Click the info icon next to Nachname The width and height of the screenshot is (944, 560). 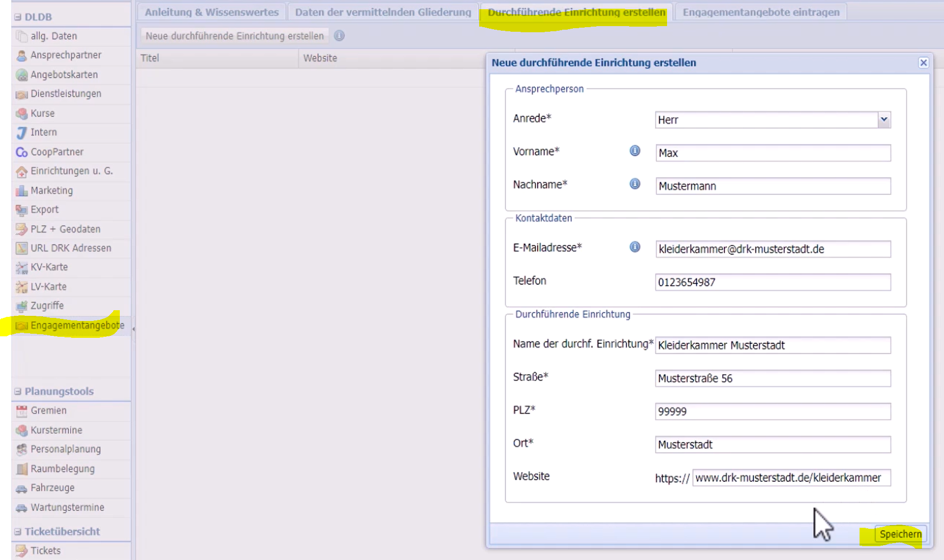click(634, 184)
